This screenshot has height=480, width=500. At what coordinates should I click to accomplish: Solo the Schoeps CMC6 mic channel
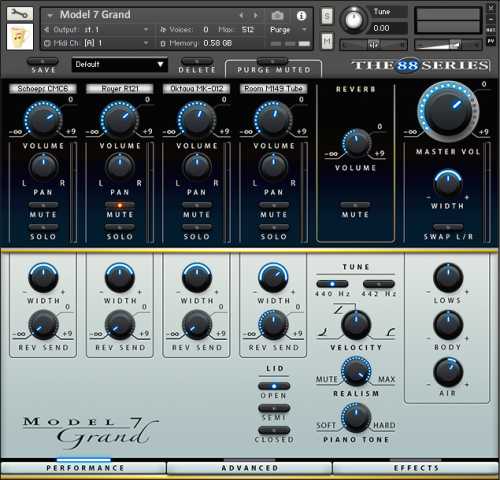click(x=43, y=227)
